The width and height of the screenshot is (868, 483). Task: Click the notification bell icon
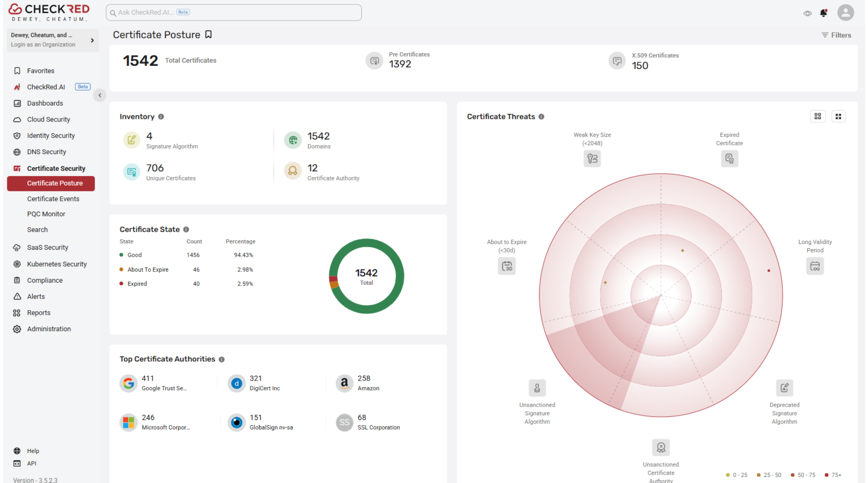823,13
